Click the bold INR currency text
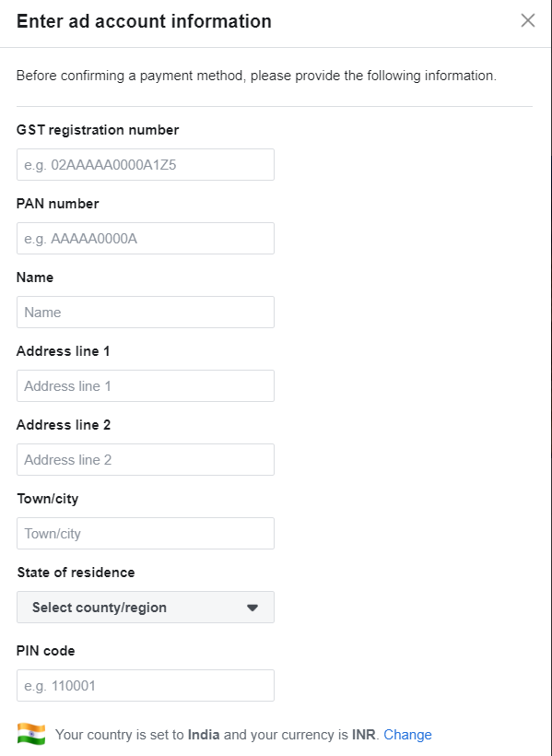552x756 pixels. point(359,735)
